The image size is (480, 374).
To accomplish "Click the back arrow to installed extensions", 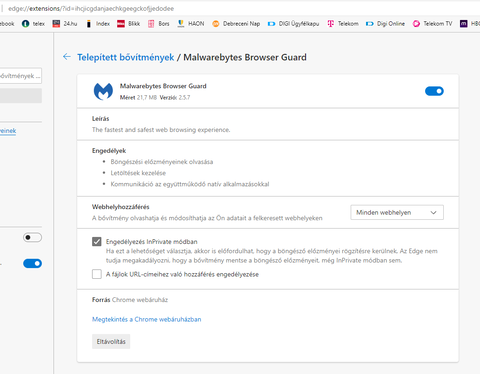I will coord(67,57).
